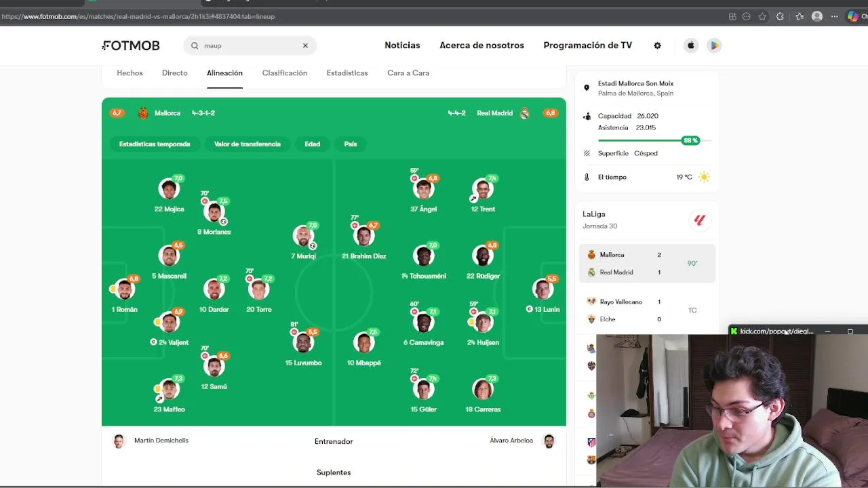Switch to the Directo tab

click(x=174, y=73)
